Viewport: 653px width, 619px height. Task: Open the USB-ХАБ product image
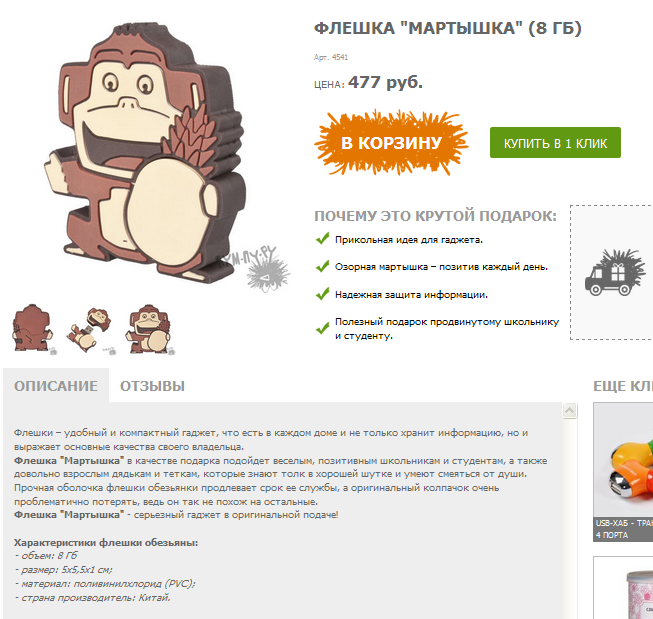pyautogui.click(x=623, y=459)
